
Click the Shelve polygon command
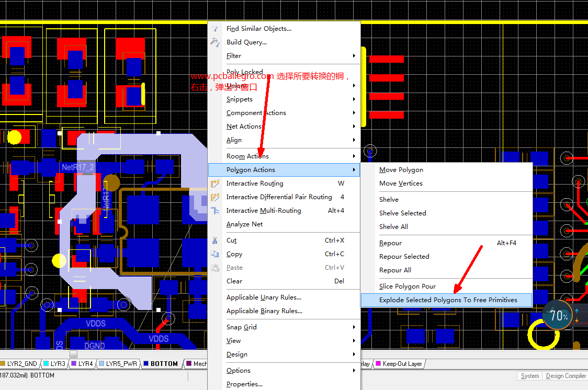coord(446,200)
